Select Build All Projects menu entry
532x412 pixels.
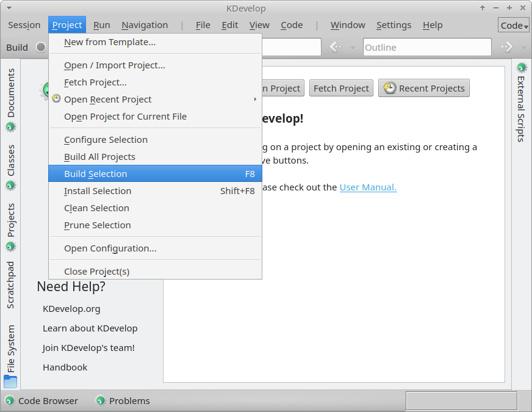[156, 157]
